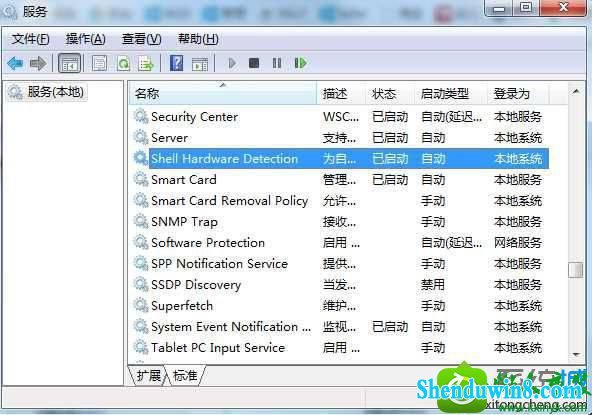Click gear icon beside Smart Card row
Screen dimensions: 592x415
tap(141, 179)
